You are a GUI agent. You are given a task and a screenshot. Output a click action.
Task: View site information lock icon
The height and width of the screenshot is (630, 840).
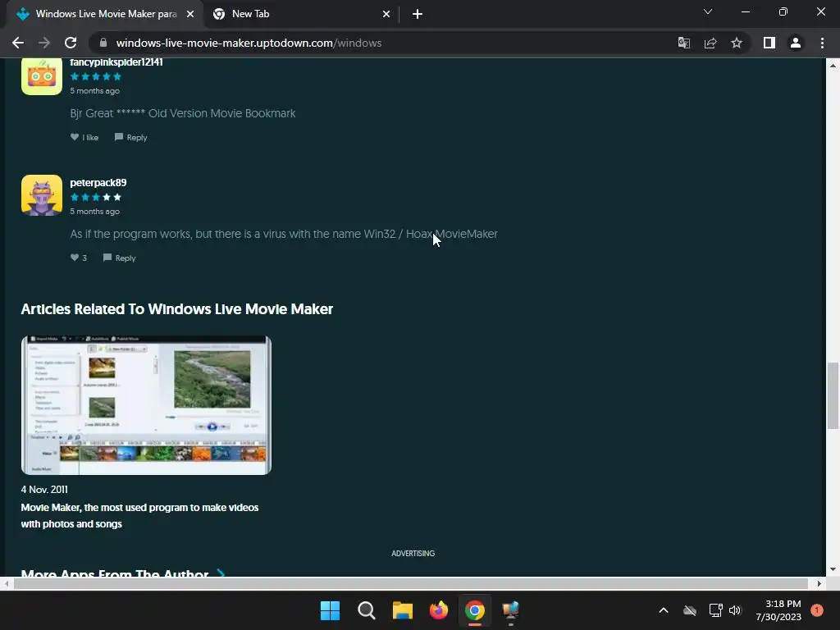click(x=103, y=43)
